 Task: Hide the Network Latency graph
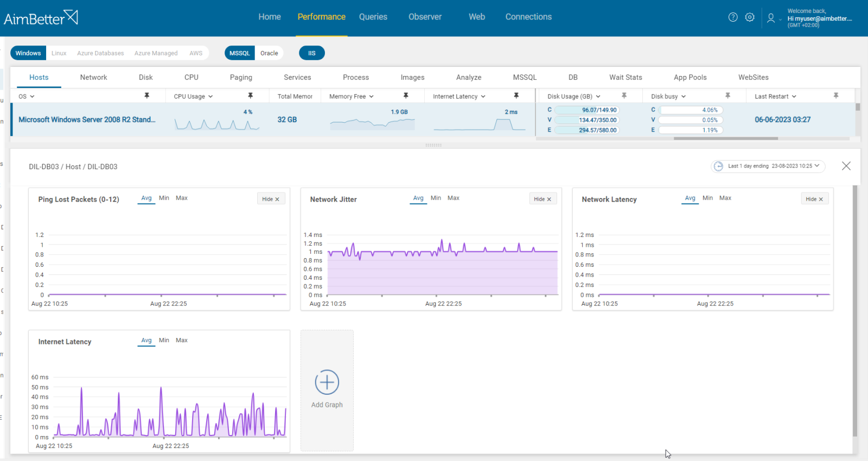[x=814, y=199]
